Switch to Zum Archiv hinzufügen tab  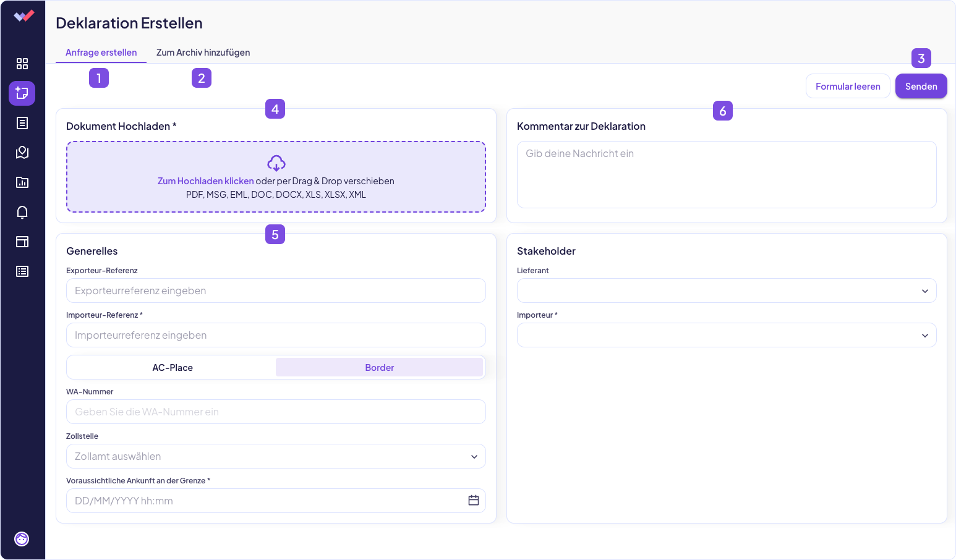pos(203,53)
